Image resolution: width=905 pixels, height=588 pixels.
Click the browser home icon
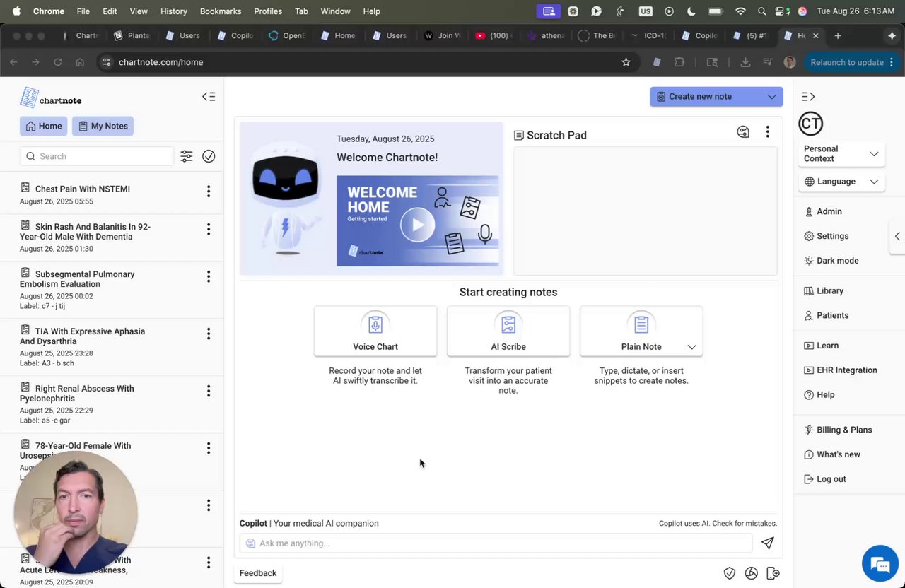(x=80, y=62)
